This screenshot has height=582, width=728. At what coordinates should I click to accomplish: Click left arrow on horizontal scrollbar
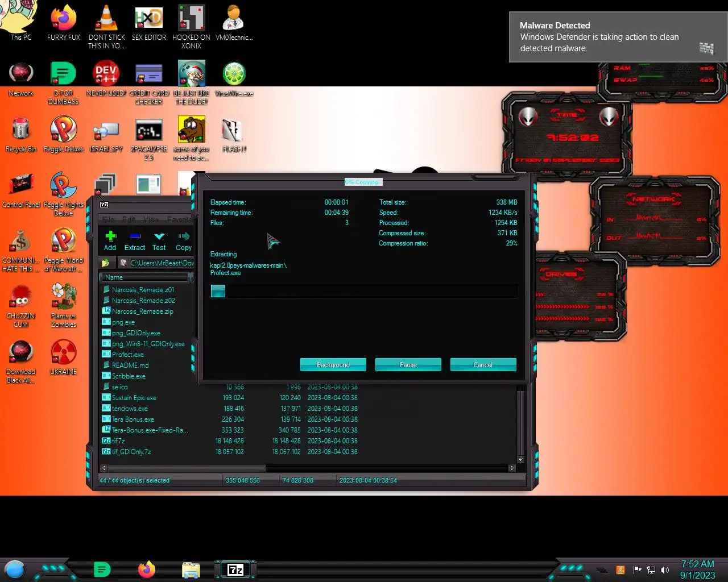(x=104, y=468)
